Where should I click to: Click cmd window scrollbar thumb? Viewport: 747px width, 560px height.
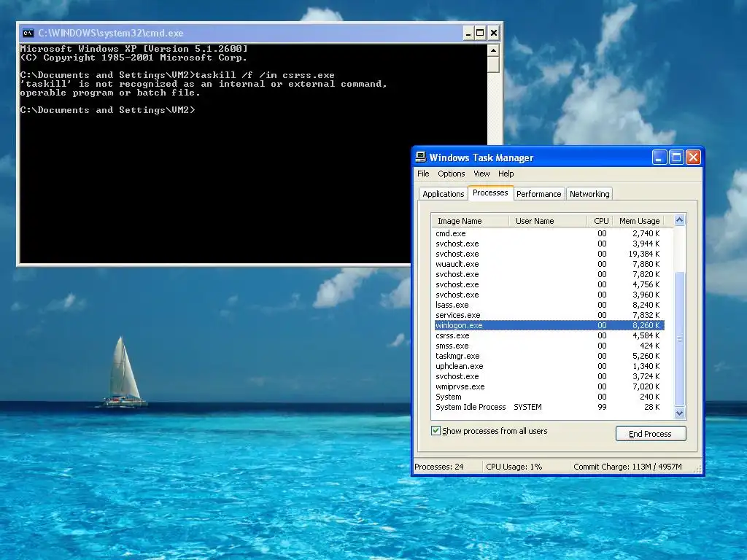click(494, 65)
